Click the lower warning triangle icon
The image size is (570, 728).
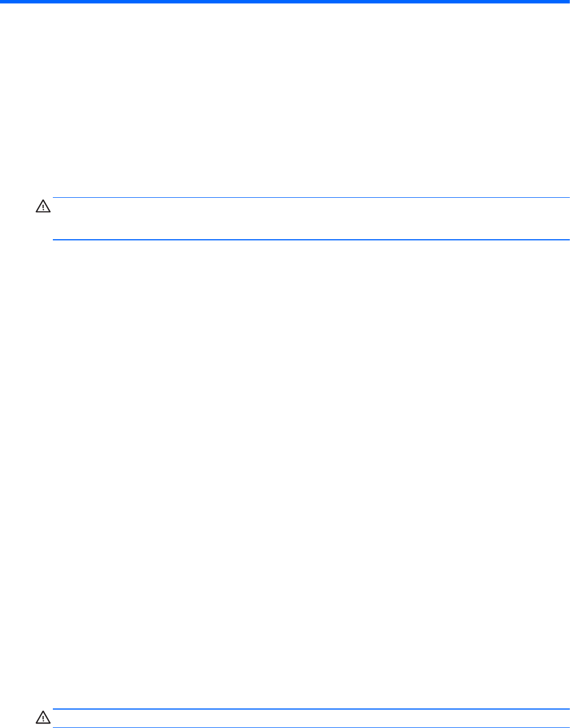coord(44,717)
